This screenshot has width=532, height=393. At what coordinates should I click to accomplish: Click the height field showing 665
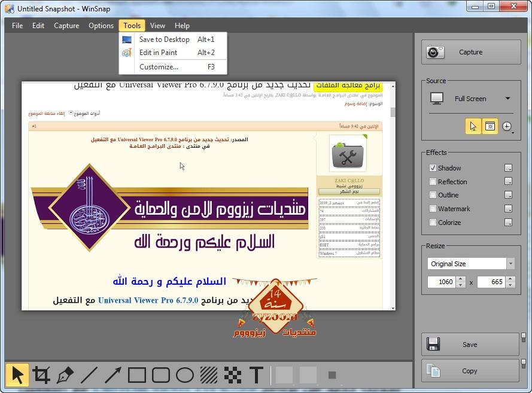pos(491,282)
